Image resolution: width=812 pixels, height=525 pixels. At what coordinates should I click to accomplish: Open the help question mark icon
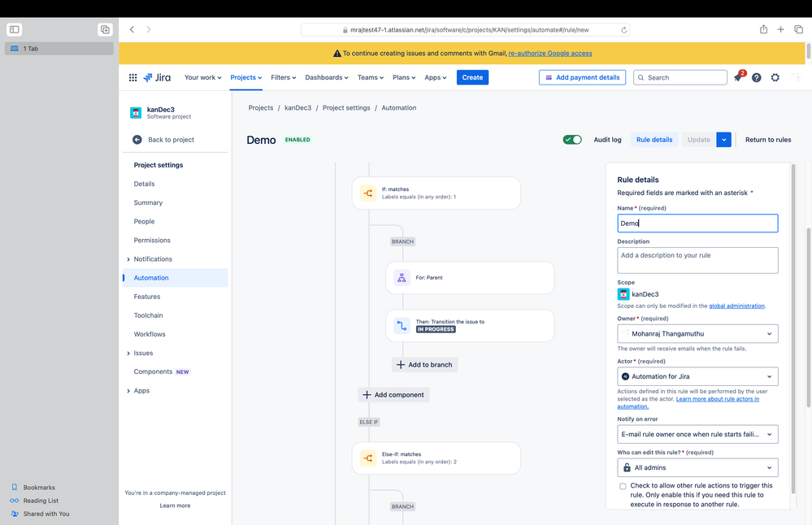(x=757, y=78)
